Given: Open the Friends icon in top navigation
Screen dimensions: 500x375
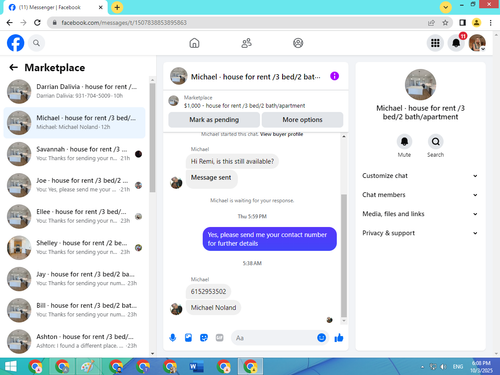Looking at the screenshot, I should click(x=246, y=43).
